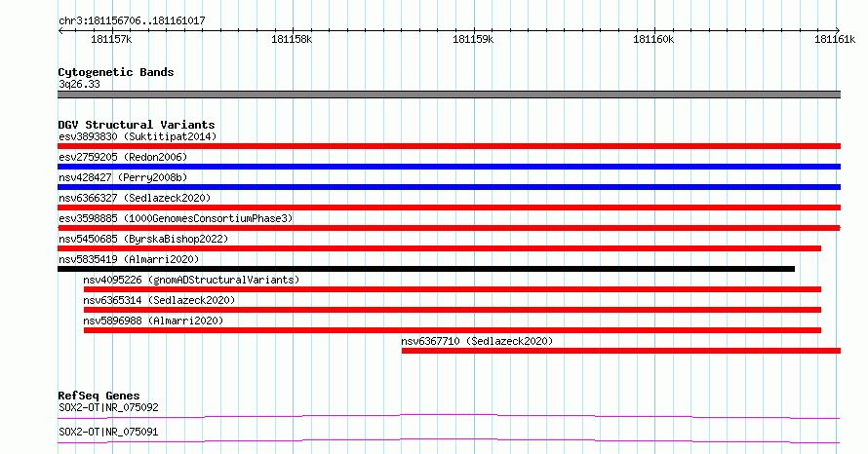
Task: Click the 181161k ruler mark
Action: pyautogui.click(x=835, y=39)
